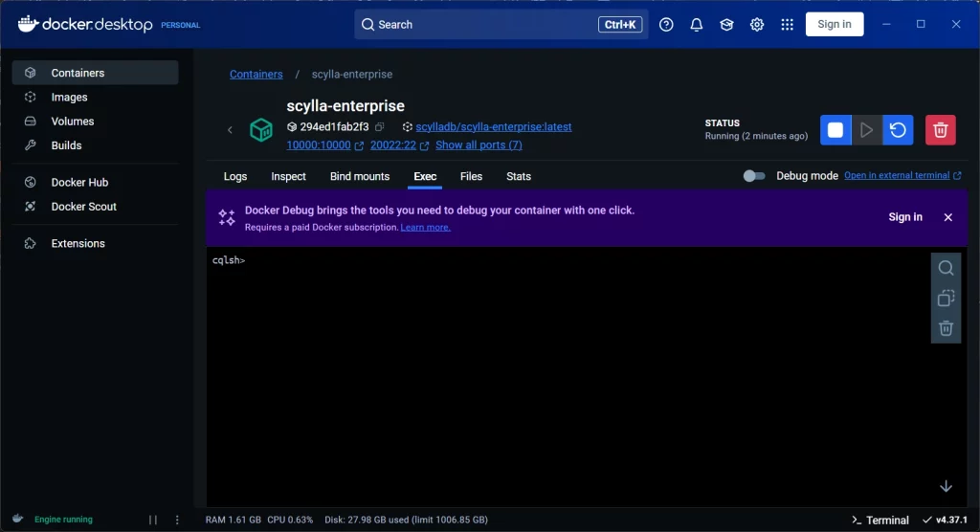Click version v4.37.1 indicator
Viewport: 980px width, 532px height.
pyautogui.click(x=945, y=520)
